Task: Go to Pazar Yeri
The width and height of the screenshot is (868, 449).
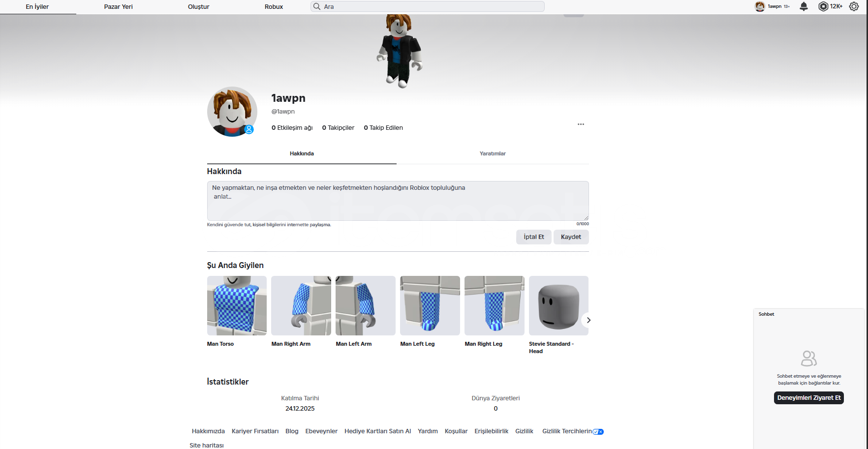Action: pyautogui.click(x=119, y=7)
